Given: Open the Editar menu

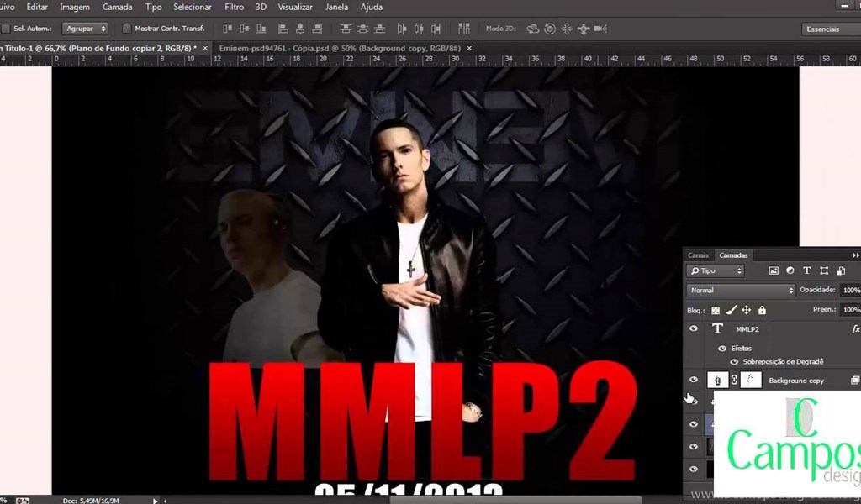Looking at the screenshot, I should [x=37, y=7].
